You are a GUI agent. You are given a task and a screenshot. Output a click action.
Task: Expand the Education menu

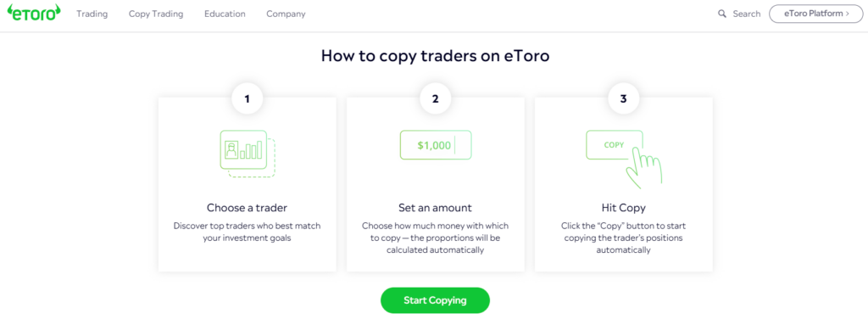click(225, 14)
